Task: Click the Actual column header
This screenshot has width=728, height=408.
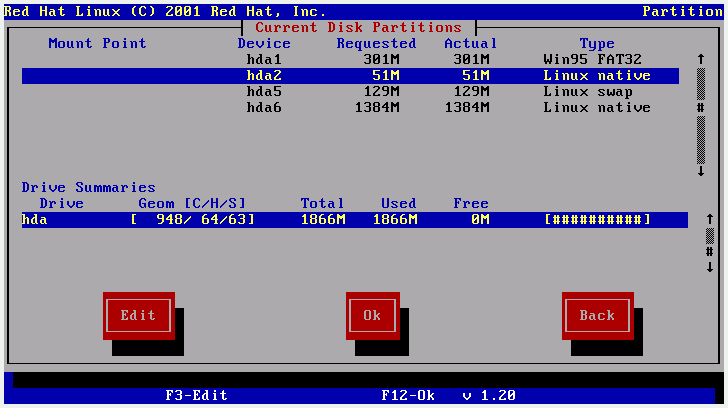Action: click(471, 44)
